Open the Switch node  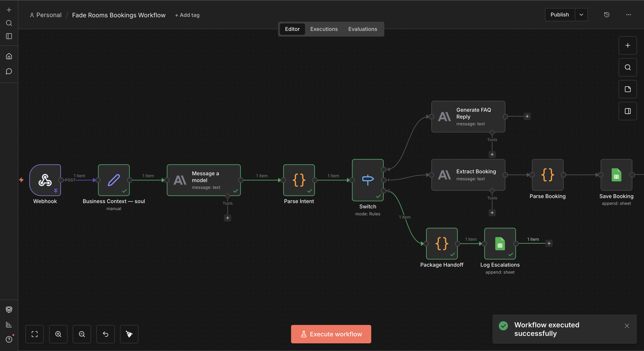tap(368, 180)
